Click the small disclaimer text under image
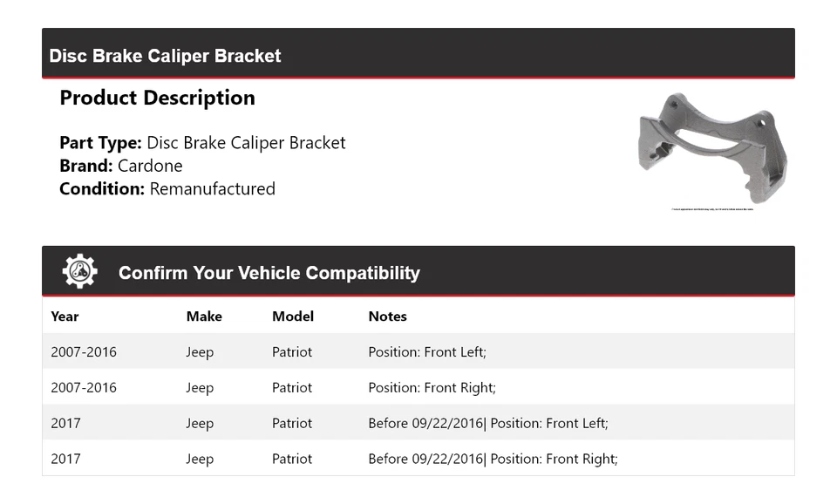Image resolution: width=837 pixels, height=504 pixels. coord(712,209)
